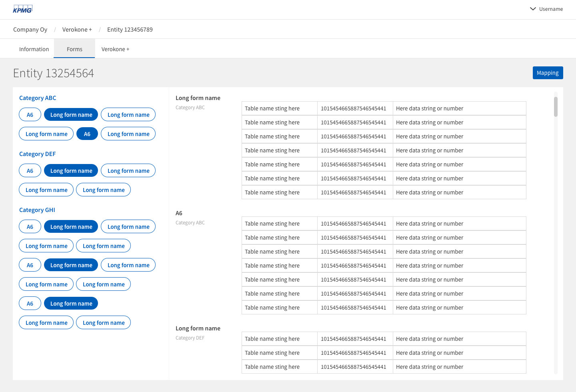This screenshot has width=576, height=392.
Task: Click the grey Category DEF label under the form heading
Action: coord(190,338)
